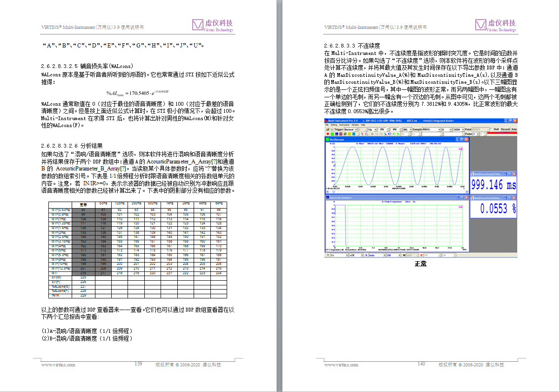This screenshot has width=559, height=392.
Task: Open the 16Bit resolution dropdown
Action: (x=458, y=129)
